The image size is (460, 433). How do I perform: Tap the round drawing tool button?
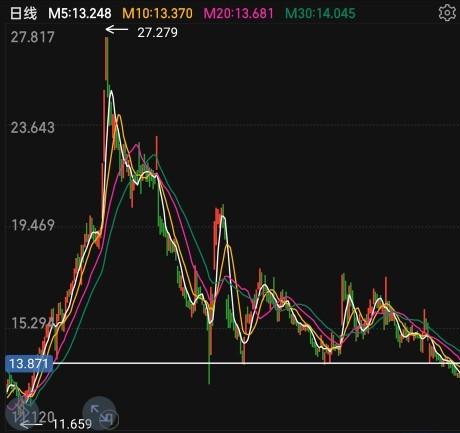pyautogui.click(x=22, y=412)
